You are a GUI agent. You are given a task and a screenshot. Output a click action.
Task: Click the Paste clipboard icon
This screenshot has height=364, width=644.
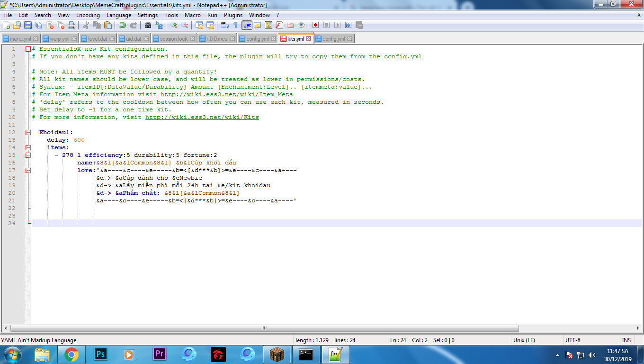107,25
